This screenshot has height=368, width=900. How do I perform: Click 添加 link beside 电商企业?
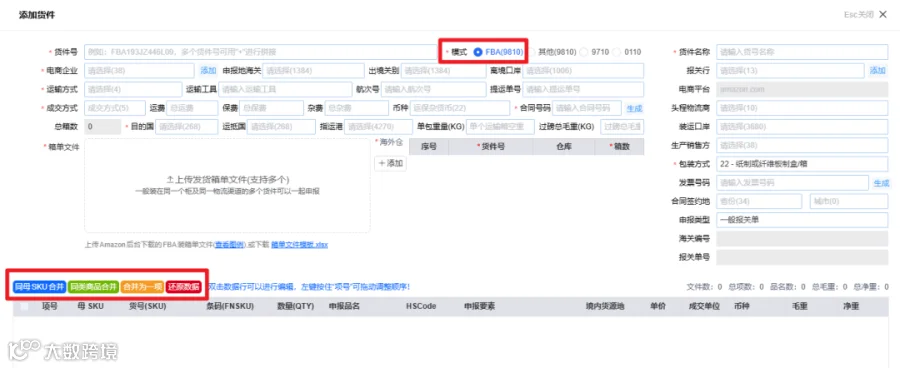tap(208, 71)
